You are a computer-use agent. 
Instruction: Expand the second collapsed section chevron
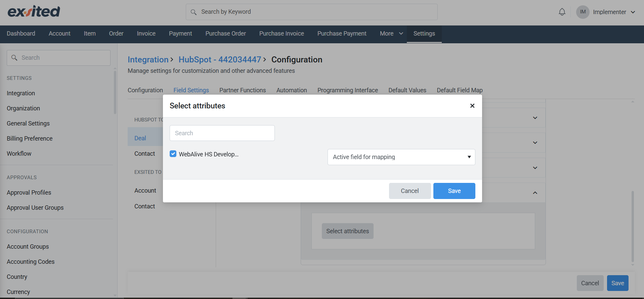coord(535,143)
